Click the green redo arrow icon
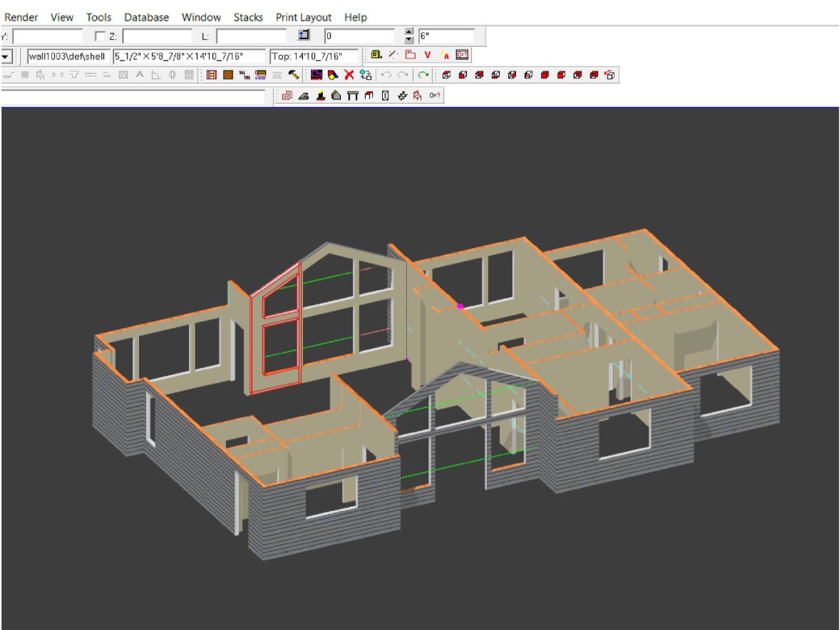 coord(423,75)
